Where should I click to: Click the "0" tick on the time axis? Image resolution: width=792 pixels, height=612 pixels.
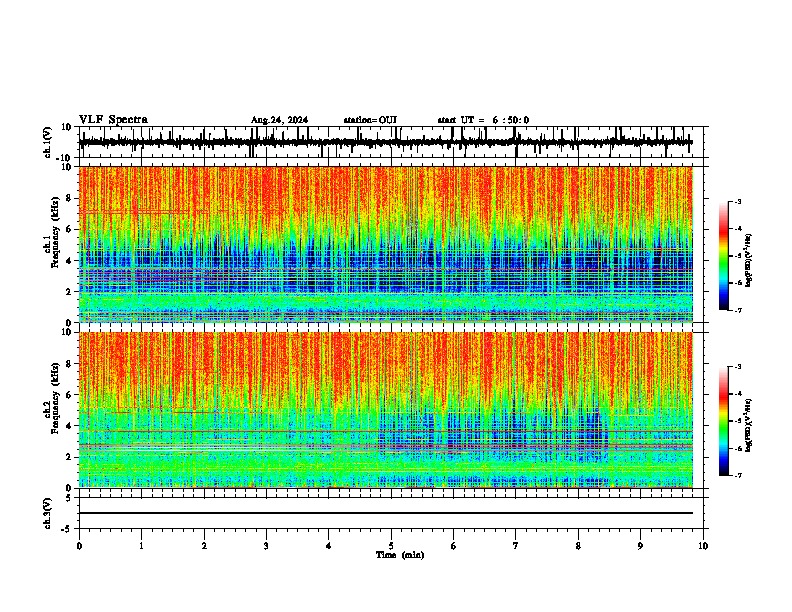tap(79, 546)
